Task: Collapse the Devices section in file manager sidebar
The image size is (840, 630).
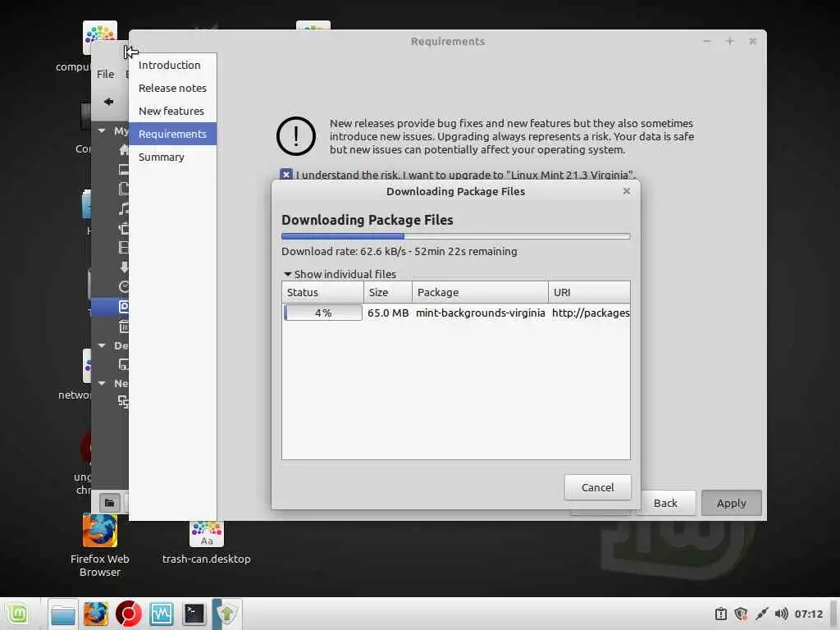Action: tap(102, 346)
